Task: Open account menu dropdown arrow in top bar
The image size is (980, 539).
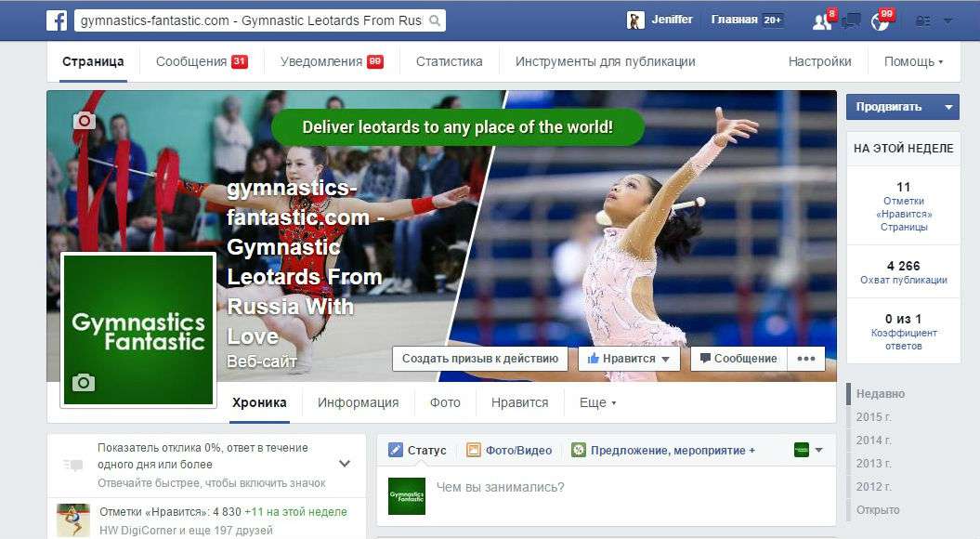Action: click(x=947, y=20)
